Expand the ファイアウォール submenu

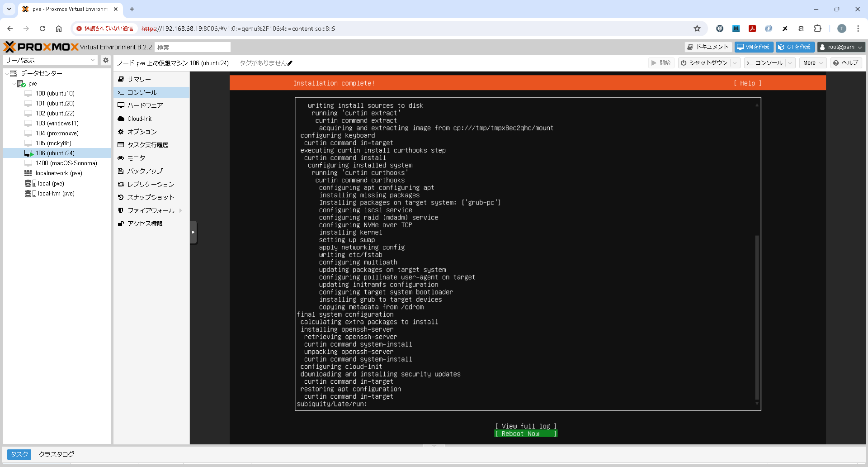point(181,210)
